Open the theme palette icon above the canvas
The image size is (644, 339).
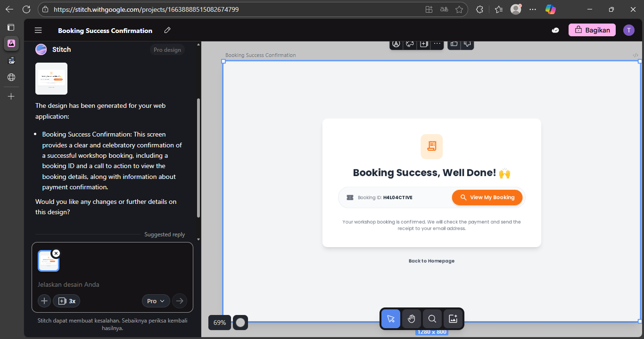pos(409,43)
